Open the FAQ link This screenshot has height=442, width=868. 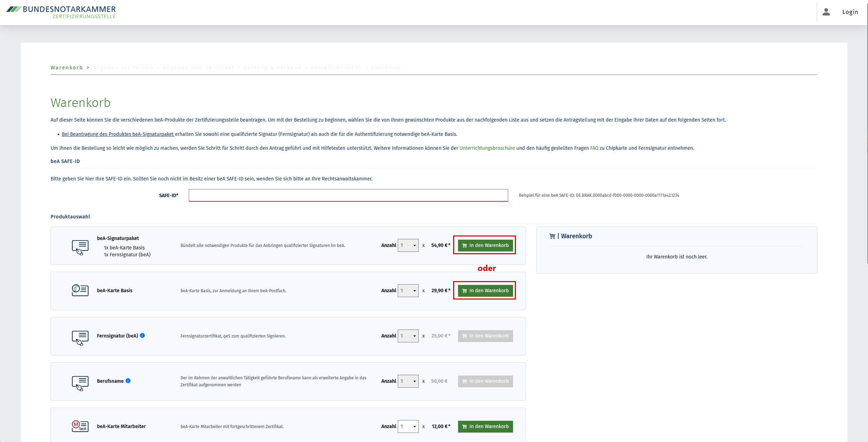click(594, 148)
